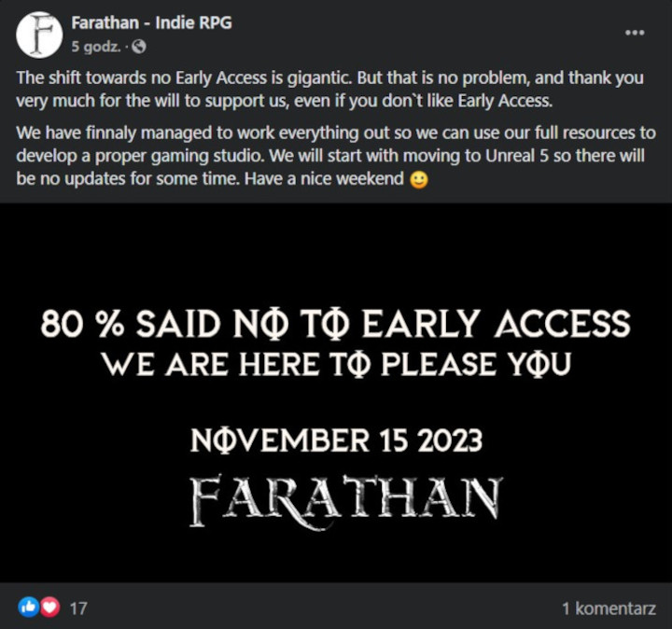Click the red heart reaction icon

pos(49,608)
